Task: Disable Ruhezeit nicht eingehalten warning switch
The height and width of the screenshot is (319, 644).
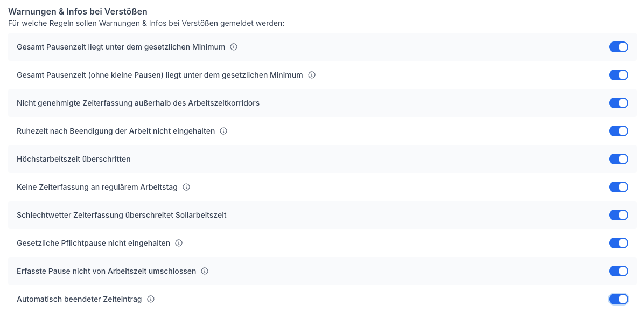Action: point(619,131)
